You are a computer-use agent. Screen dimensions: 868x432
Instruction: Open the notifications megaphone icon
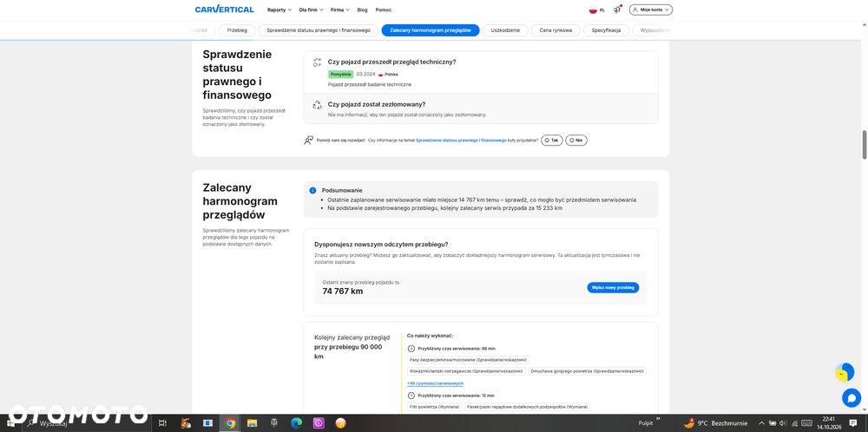617,10
